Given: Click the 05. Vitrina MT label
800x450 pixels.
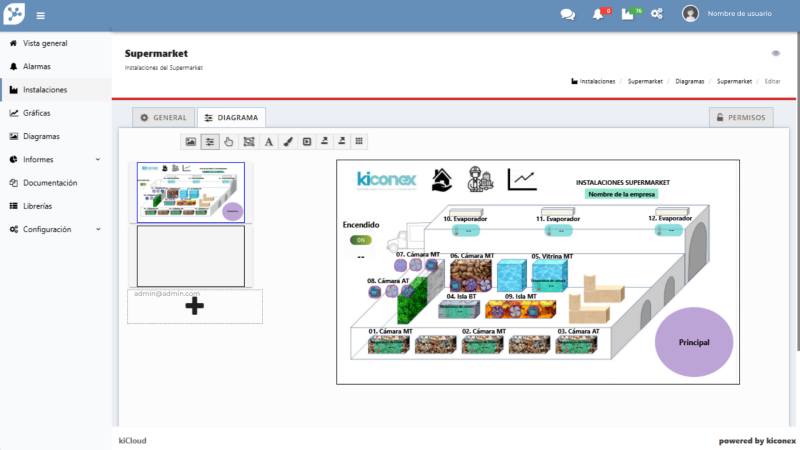Looking at the screenshot, I should (x=552, y=256).
